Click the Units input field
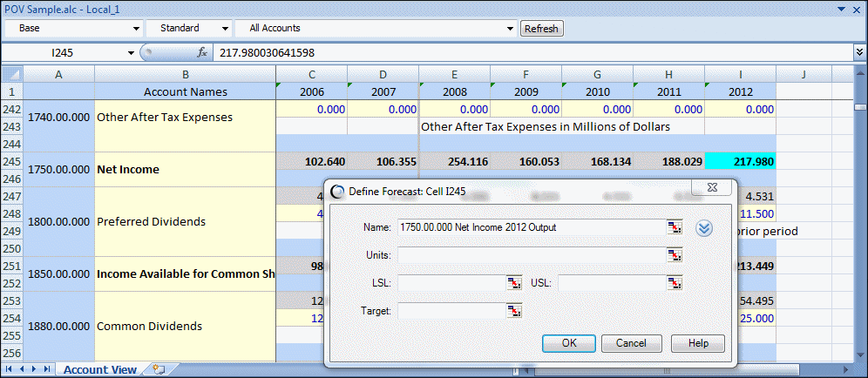 click(532, 255)
